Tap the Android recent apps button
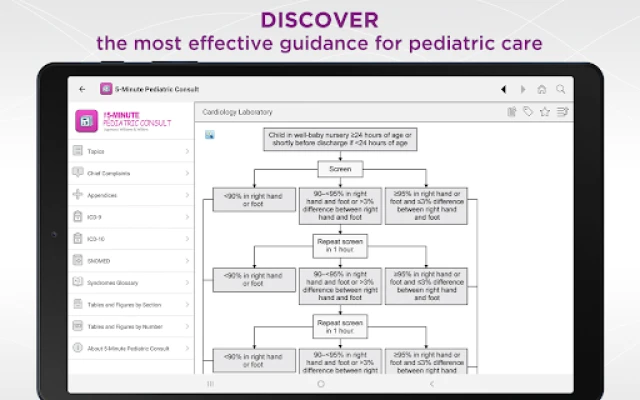The image size is (640, 400). point(210,384)
